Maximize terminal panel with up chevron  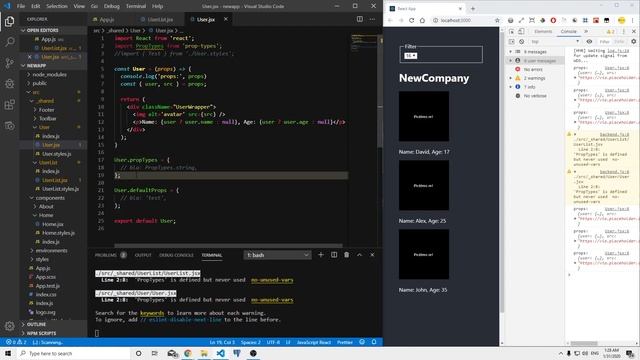point(359,255)
